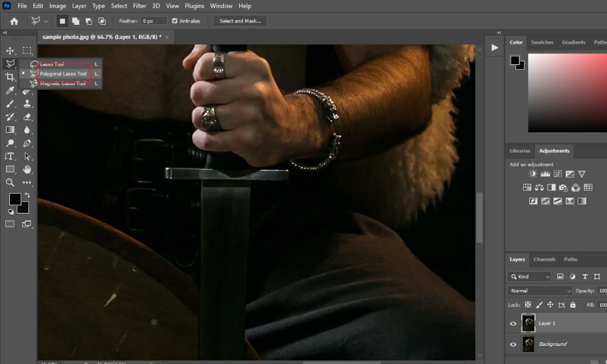Collapse the right panels double arrow

click(500, 33)
